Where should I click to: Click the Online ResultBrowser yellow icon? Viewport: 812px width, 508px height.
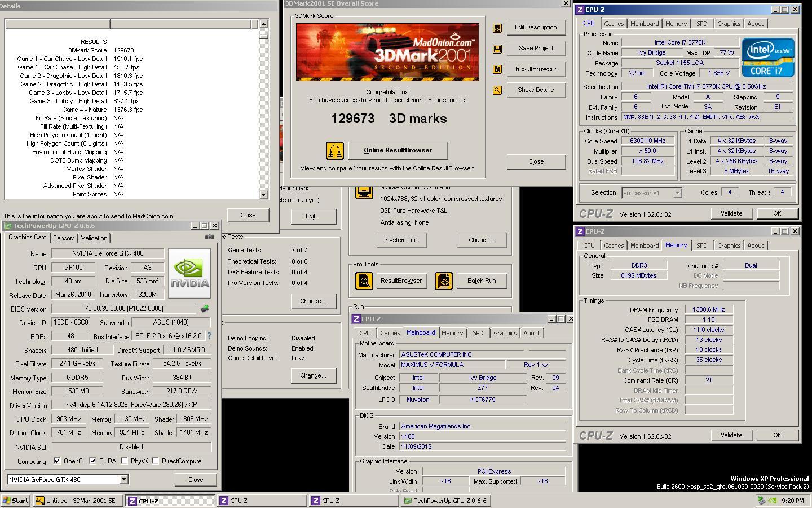tap(335, 151)
